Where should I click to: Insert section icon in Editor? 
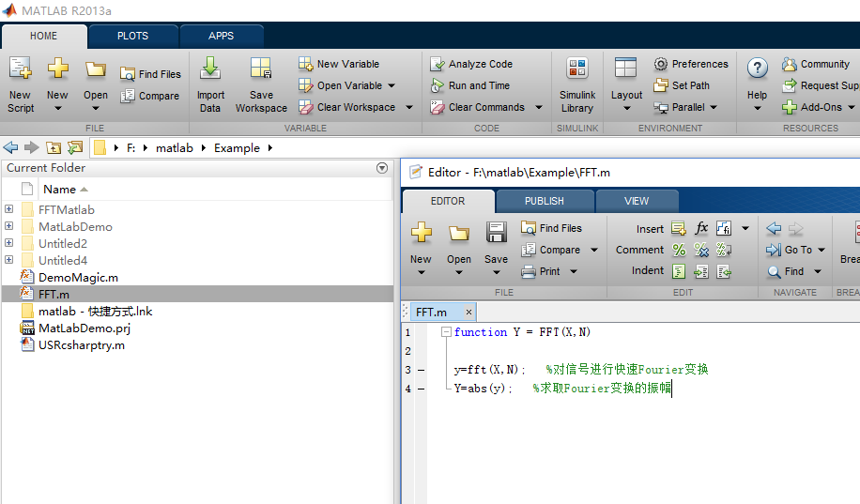(x=679, y=228)
